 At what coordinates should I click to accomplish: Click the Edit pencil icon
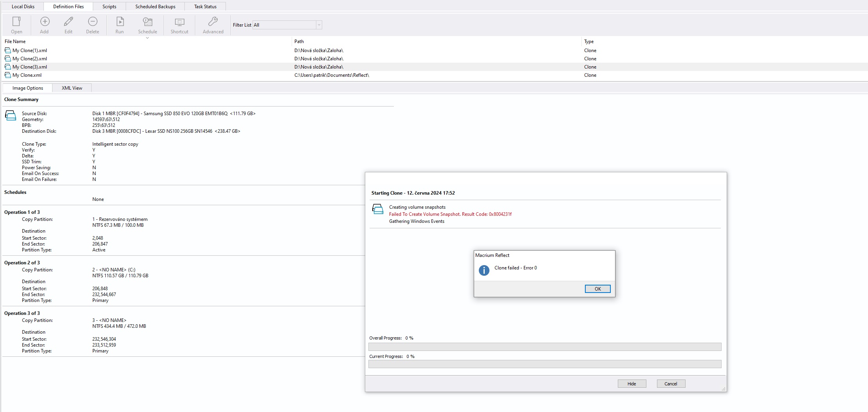69,22
